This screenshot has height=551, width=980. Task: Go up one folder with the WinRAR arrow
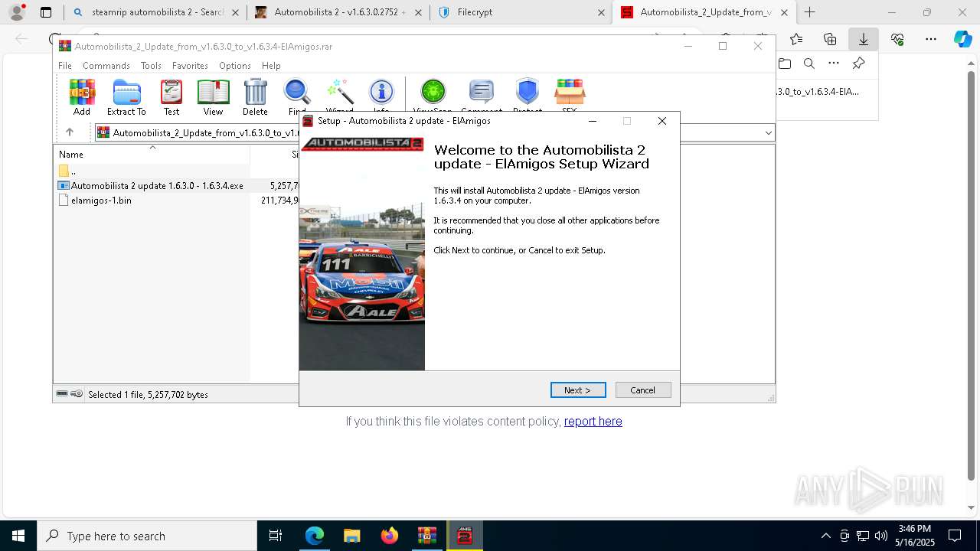tap(69, 132)
